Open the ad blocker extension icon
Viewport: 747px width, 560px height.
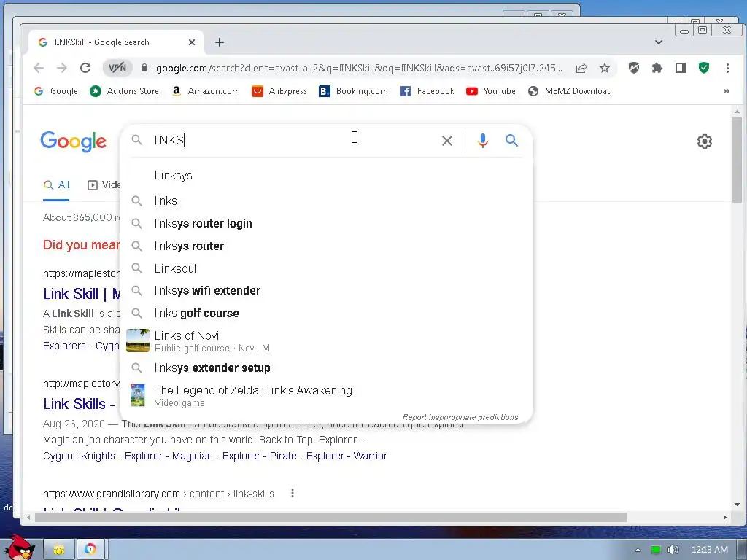(x=634, y=68)
